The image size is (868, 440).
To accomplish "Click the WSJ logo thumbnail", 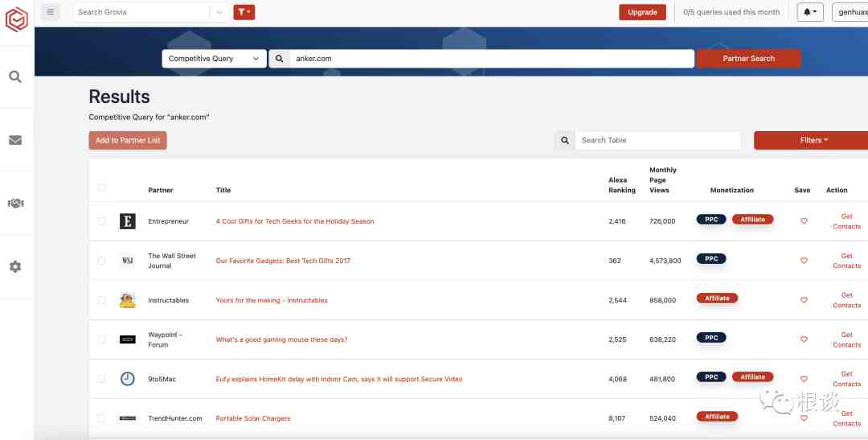I will 127,261.
